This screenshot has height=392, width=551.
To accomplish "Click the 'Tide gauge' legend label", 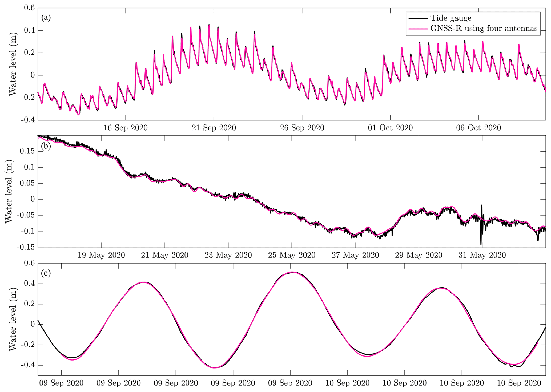I will click(x=451, y=18).
